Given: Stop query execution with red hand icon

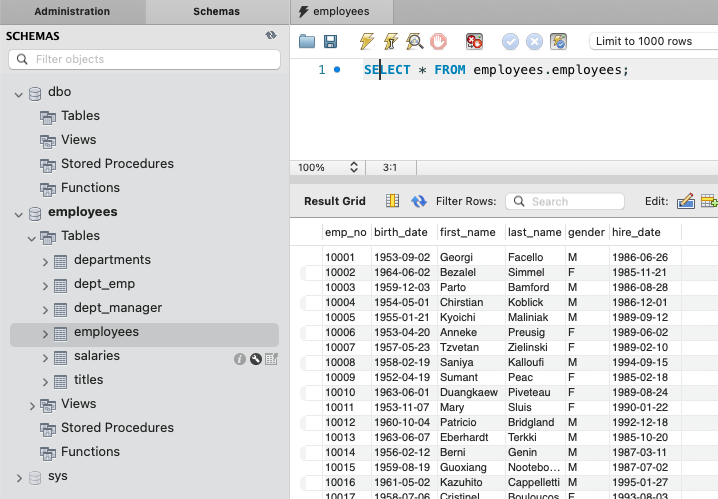Looking at the screenshot, I should coord(439,42).
